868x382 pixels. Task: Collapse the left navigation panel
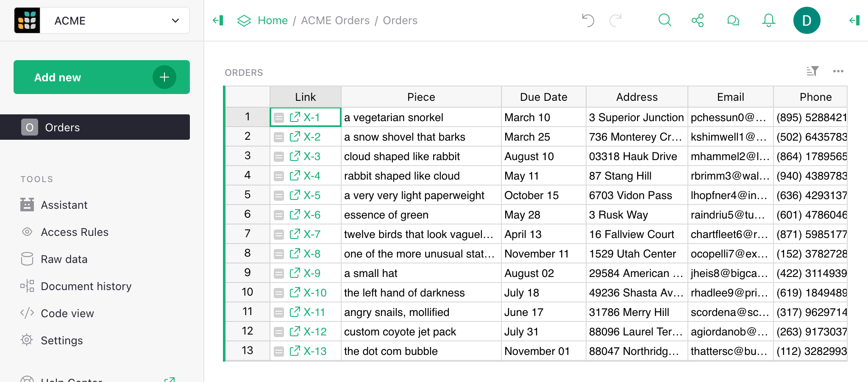tap(218, 20)
